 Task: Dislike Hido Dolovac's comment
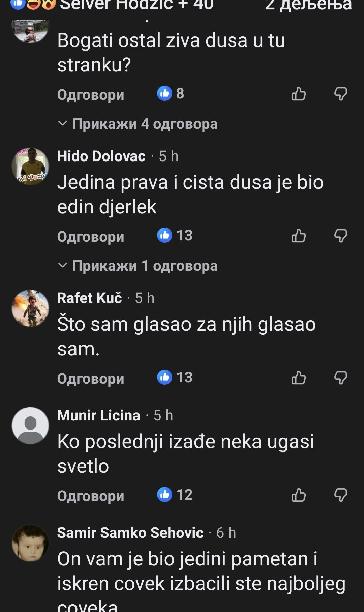[x=340, y=236]
